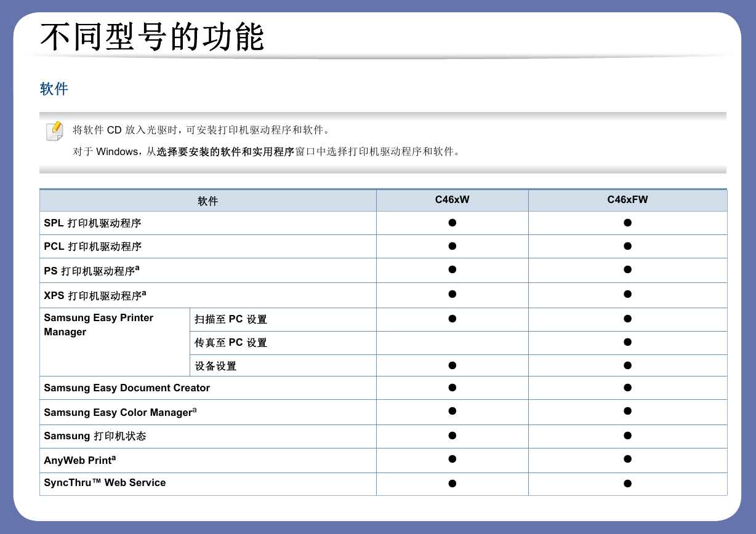Click C46xFW dot for Easy Document Creator
The height and width of the screenshot is (534, 756).
point(627,388)
